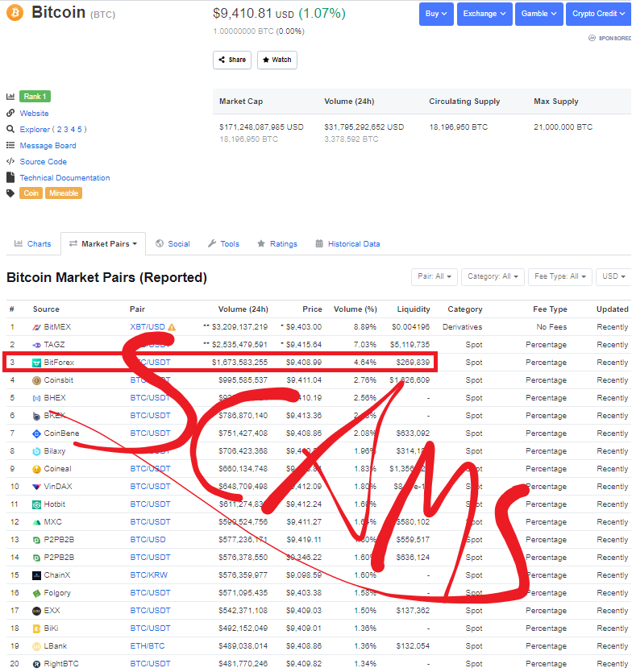The height and width of the screenshot is (672, 632).
Task: Click the MXC exchange logo icon
Action: (x=36, y=522)
